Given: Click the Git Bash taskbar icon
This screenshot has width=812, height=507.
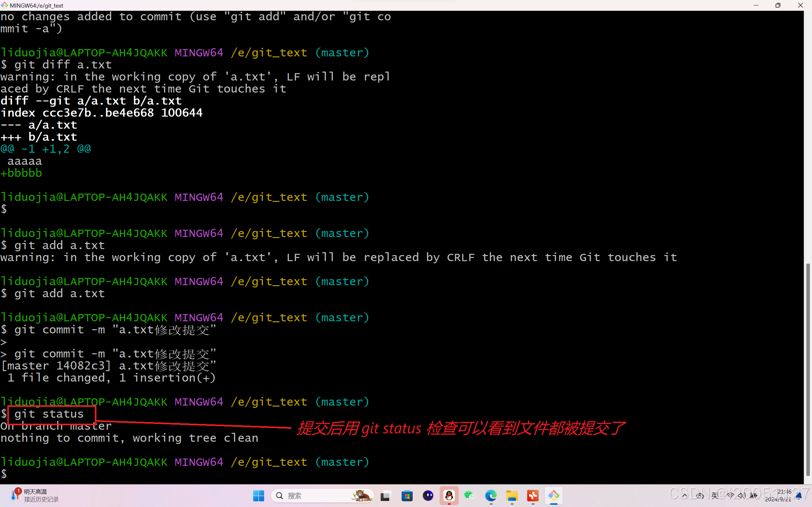Looking at the screenshot, I should click(x=553, y=496).
